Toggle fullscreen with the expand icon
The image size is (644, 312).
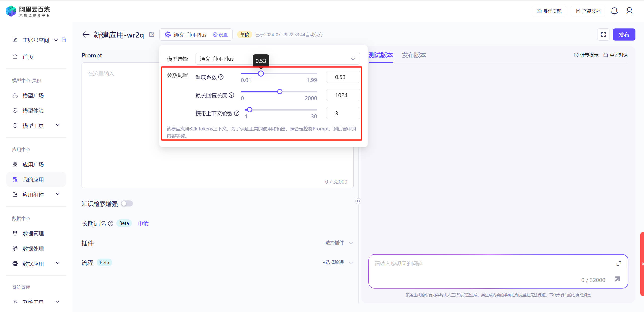pos(603,34)
